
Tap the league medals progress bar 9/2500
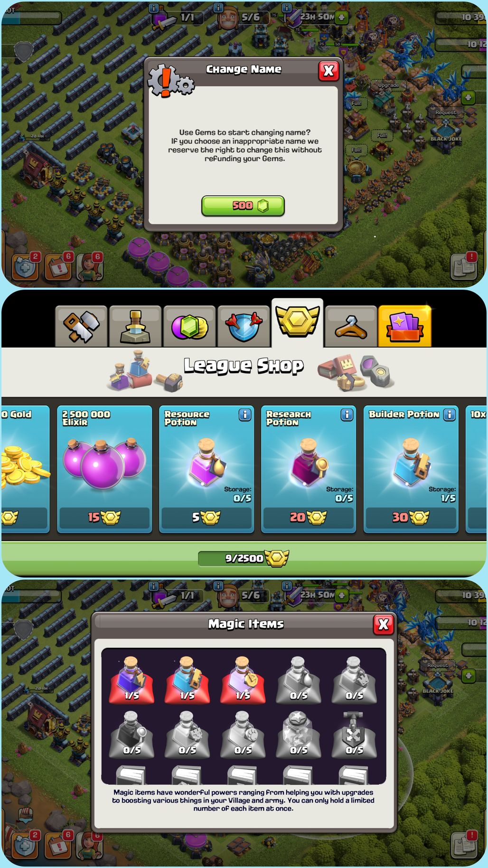[x=243, y=558]
